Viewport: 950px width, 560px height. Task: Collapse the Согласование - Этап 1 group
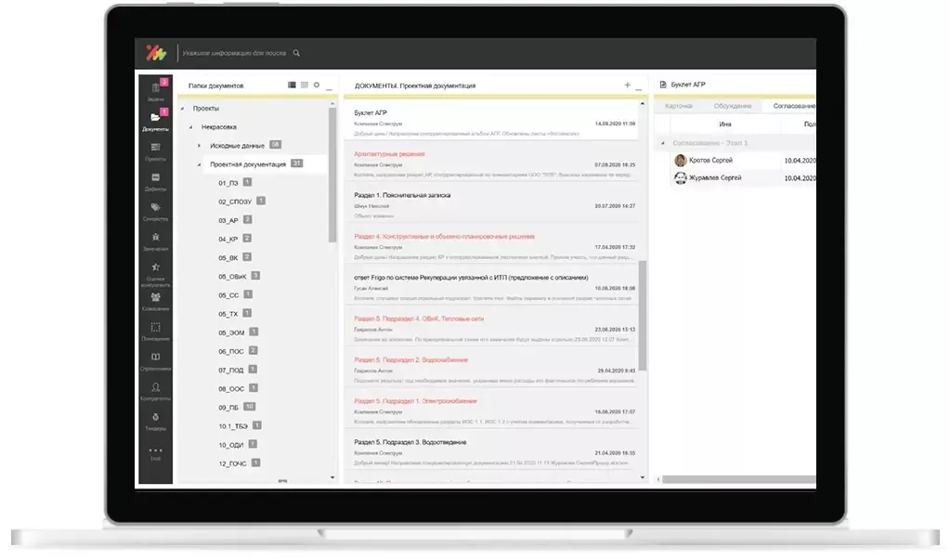click(662, 143)
